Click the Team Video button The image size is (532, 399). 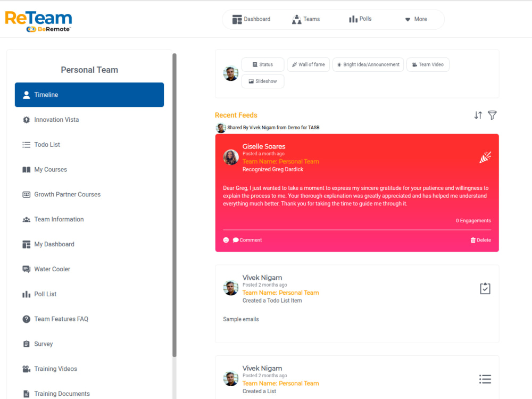428,64
